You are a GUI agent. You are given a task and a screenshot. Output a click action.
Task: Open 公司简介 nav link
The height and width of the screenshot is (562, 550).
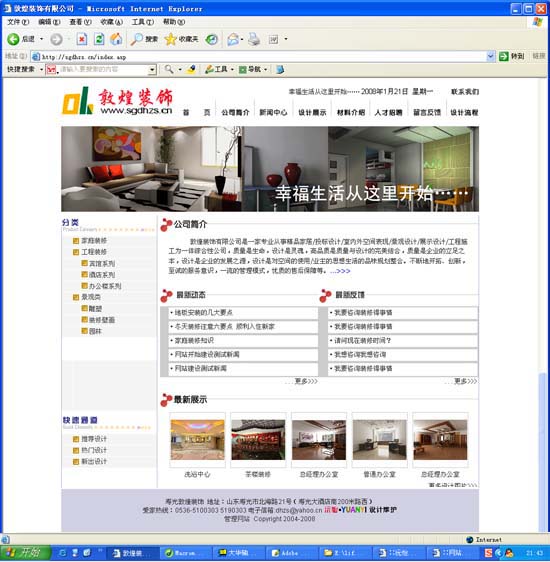(235, 113)
